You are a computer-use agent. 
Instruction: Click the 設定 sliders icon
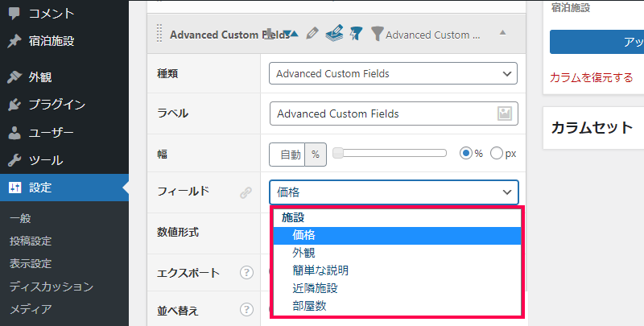[x=14, y=188]
